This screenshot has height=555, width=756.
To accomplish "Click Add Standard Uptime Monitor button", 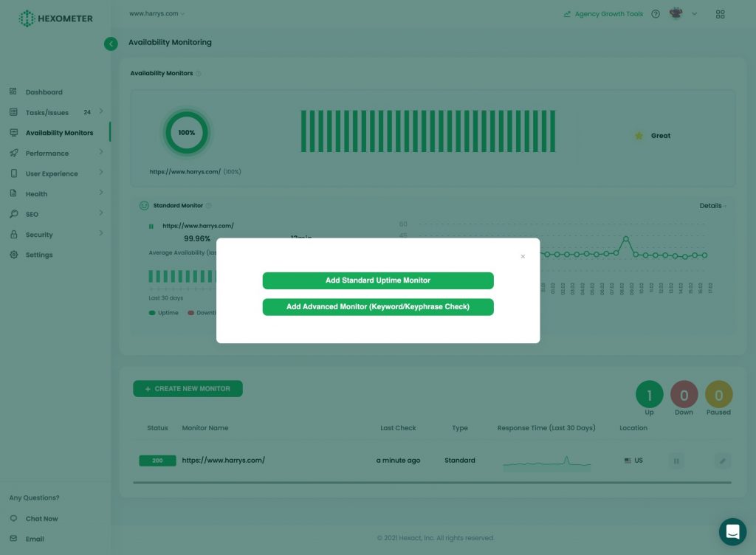I will tap(378, 280).
